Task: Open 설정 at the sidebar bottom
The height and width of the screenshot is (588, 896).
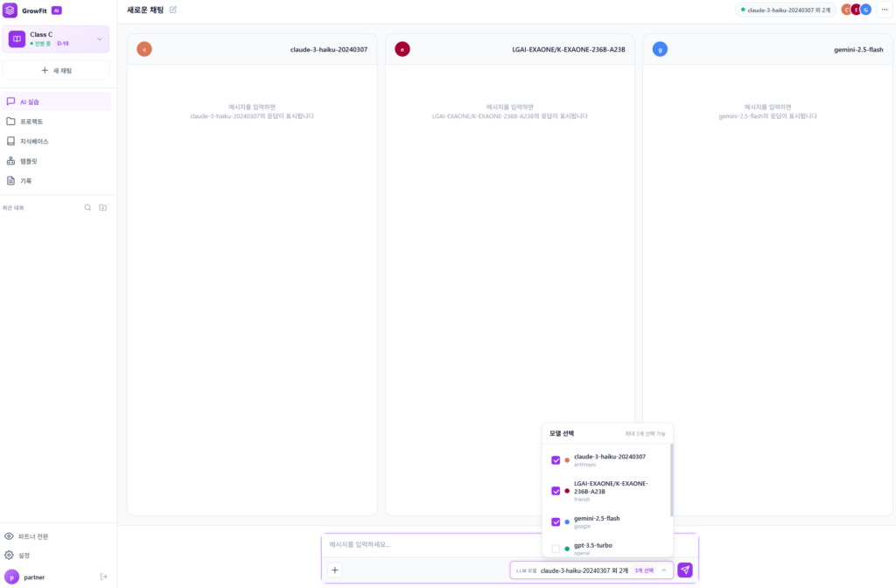Action: (x=24, y=555)
